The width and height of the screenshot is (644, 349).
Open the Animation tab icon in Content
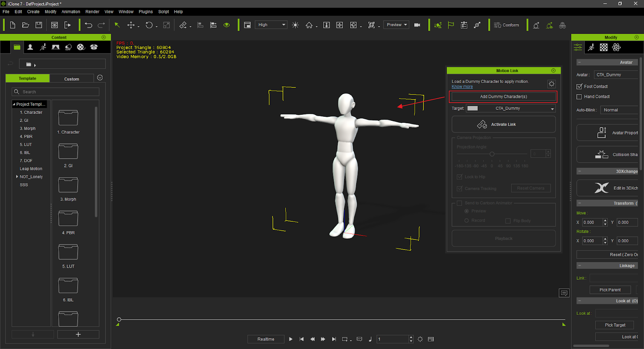[43, 47]
